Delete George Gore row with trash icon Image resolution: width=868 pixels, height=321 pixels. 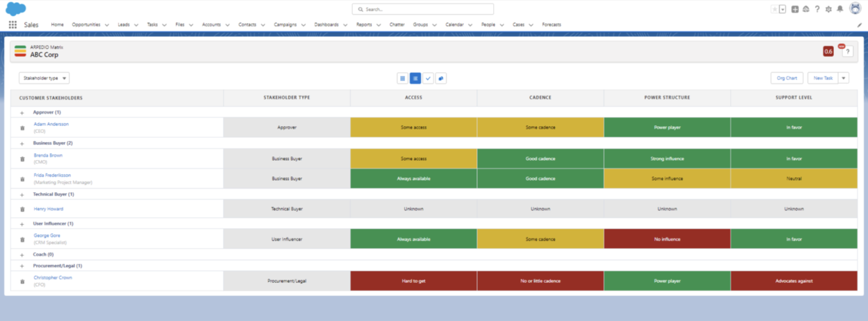pos(22,239)
